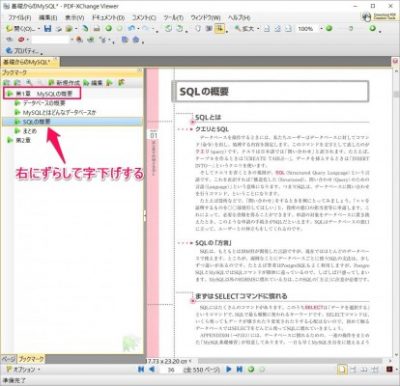The height and width of the screenshot is (386, 400).
Task: Open the ファイル(F) menu
Action: (x=20, y=17)
